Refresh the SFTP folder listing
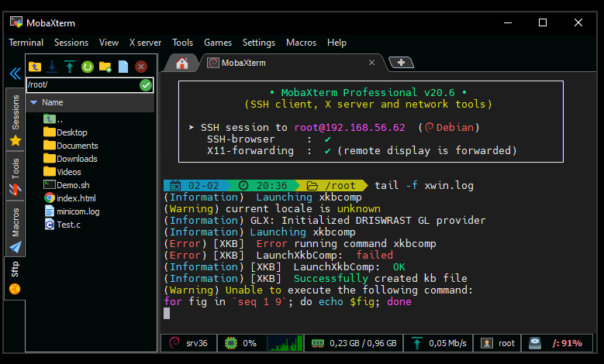 click(x=88, y=67)
